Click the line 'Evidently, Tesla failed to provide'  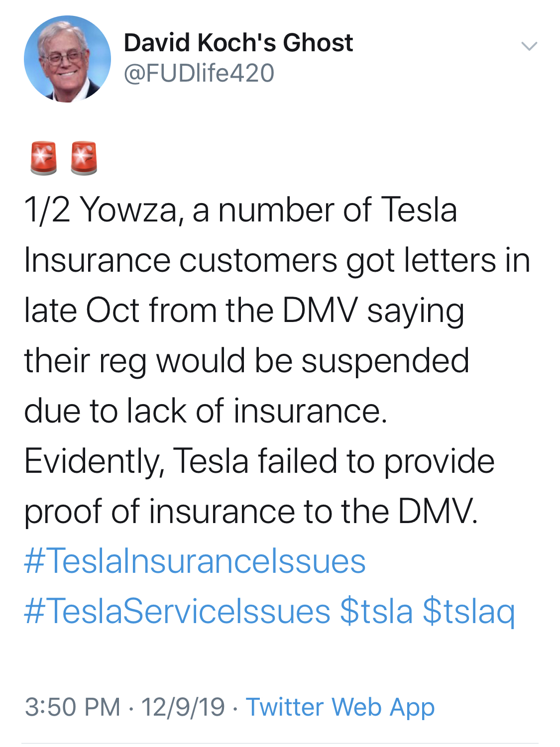tap(259, 462)
